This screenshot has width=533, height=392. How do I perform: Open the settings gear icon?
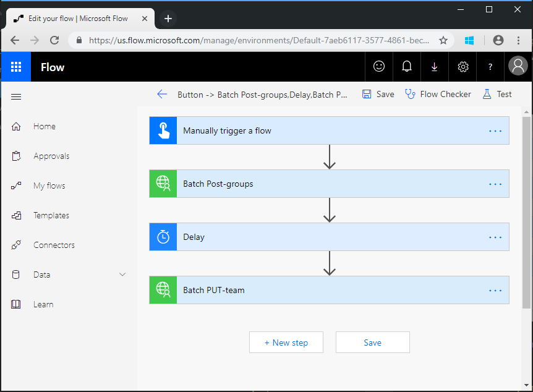tap(463, 67)
